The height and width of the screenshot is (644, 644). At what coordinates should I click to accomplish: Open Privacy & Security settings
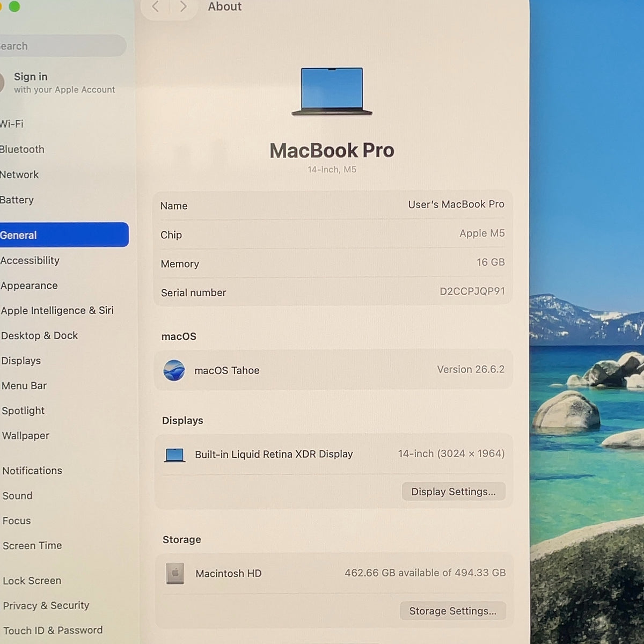pos(46,605)
